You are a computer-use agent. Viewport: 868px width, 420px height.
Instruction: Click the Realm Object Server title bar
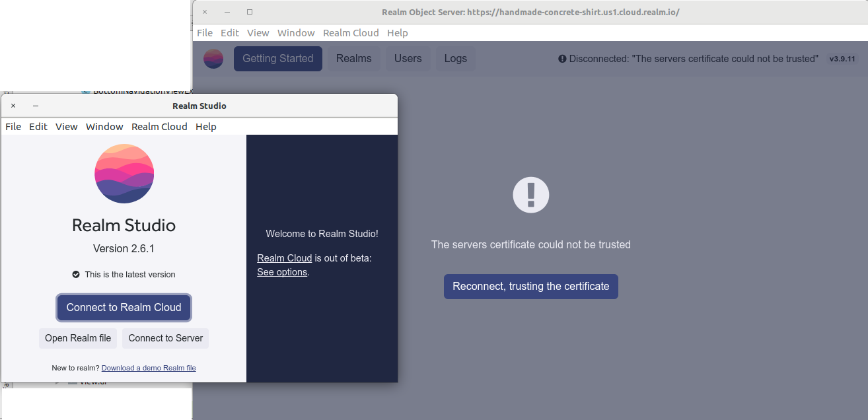coord(530,12)
